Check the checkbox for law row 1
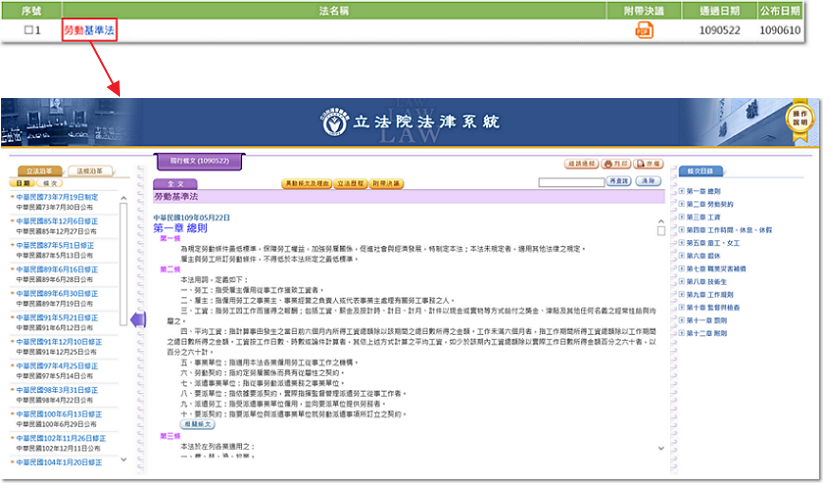The width and height of the screenshot is (833, 497). [x=30, y=31]
